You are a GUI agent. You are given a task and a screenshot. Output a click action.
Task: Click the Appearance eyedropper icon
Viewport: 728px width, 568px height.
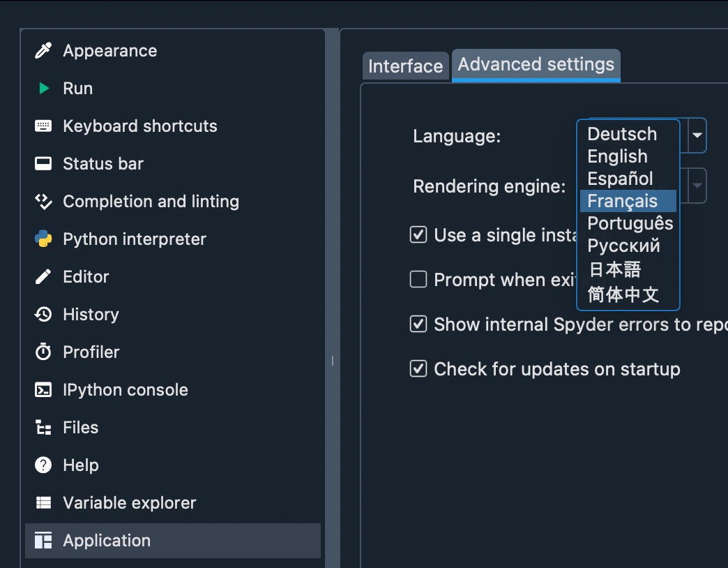pos(43,51)
